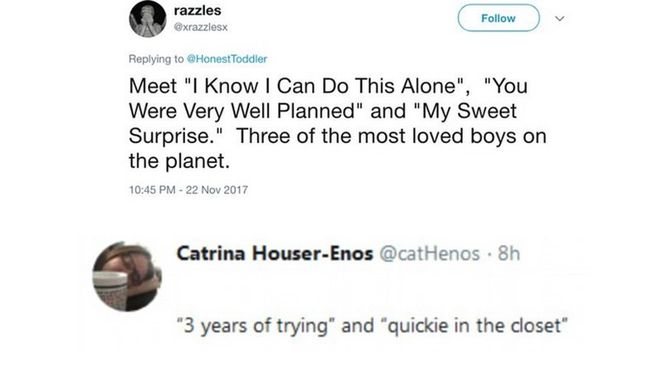Visit the razzles display name profile
Image resolution: width=669 pixels, height=372 pixels.
[198, 10]
